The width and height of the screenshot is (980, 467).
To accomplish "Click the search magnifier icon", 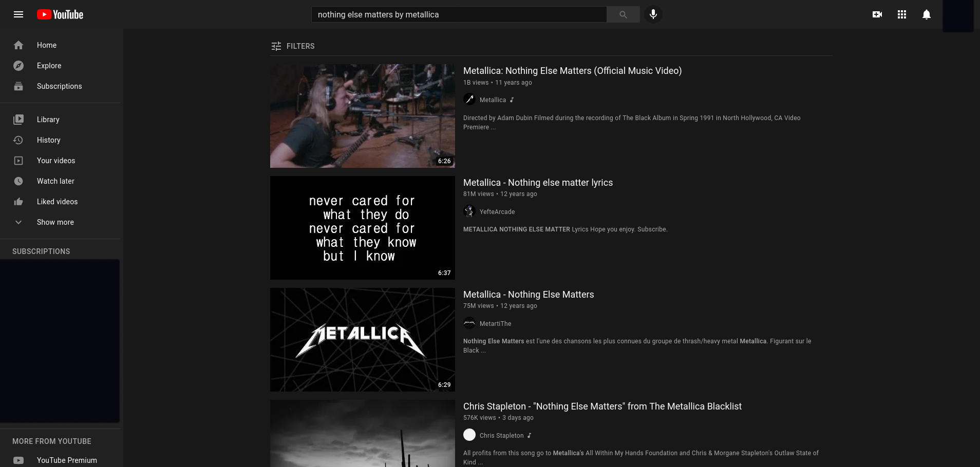I will pyautogui.click(x=623, y=14).
